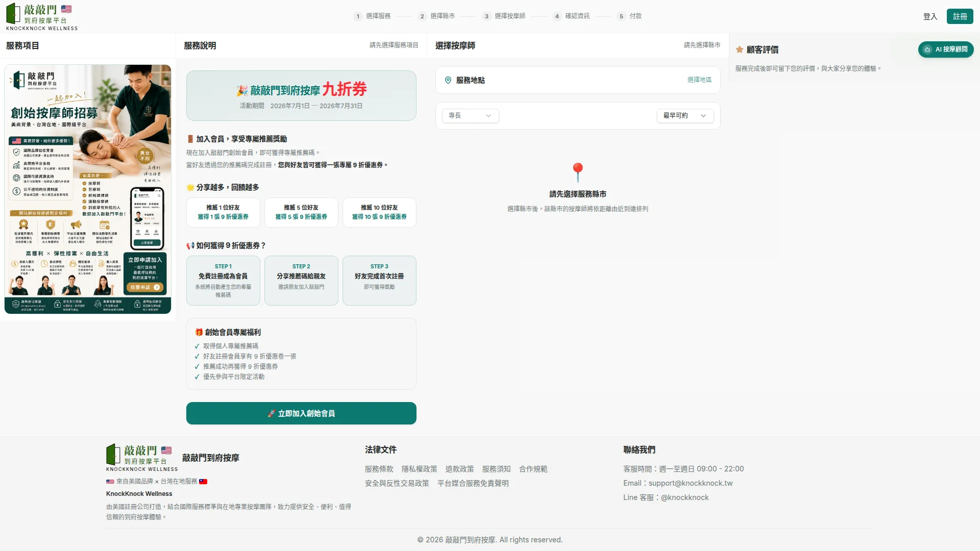Viewport: 980px width, 551px height.
Task: Click the 請先選擇縣市 hint text
Action: tap(702, 45)
